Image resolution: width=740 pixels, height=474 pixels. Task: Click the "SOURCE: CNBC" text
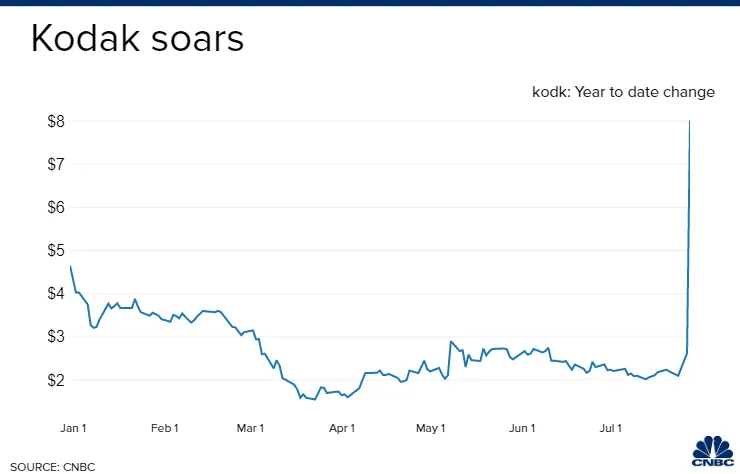[x=48, y=466]
